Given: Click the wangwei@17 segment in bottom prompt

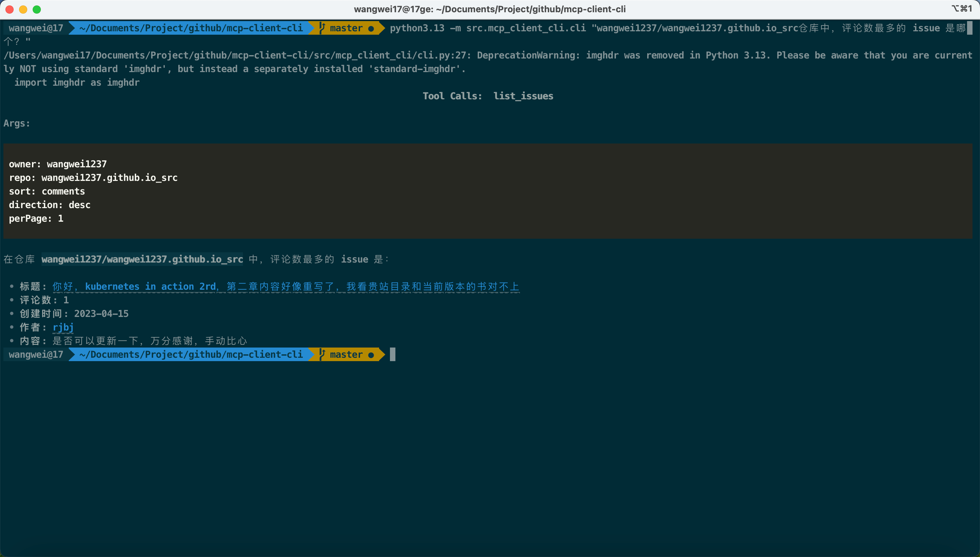Looking at the screenshot, I should coord(36,355).
